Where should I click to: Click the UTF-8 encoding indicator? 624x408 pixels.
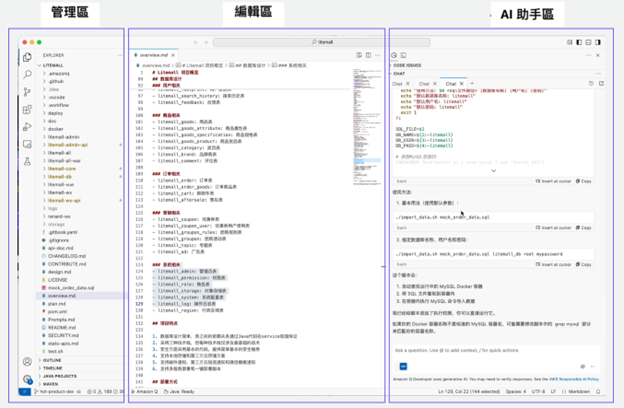tap(538, 392)
